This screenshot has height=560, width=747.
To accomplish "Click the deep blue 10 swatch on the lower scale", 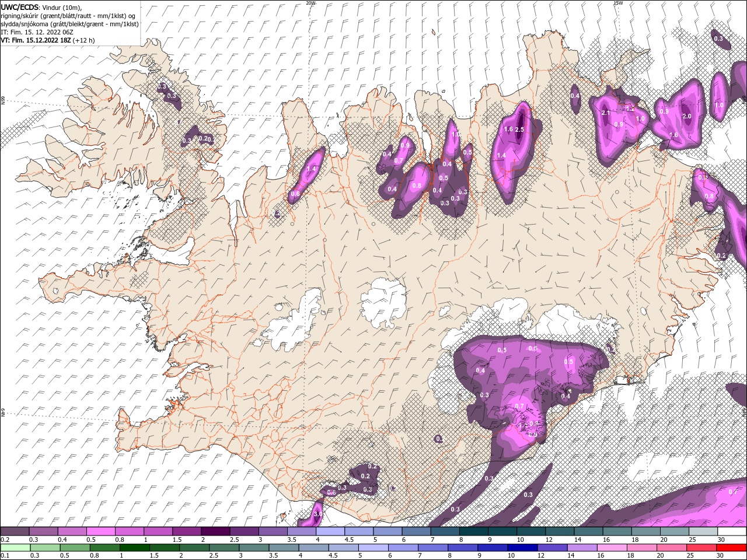I will (x=522, y=548).
